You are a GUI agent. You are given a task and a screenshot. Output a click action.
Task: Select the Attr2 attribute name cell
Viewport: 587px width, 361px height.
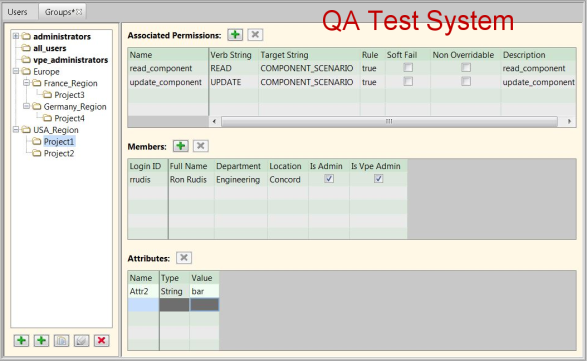point(143,291)
